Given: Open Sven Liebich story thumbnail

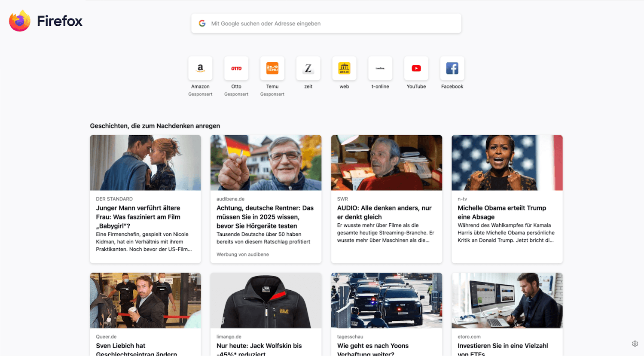Looking at the screenshot, I should (x=145, y=301).
